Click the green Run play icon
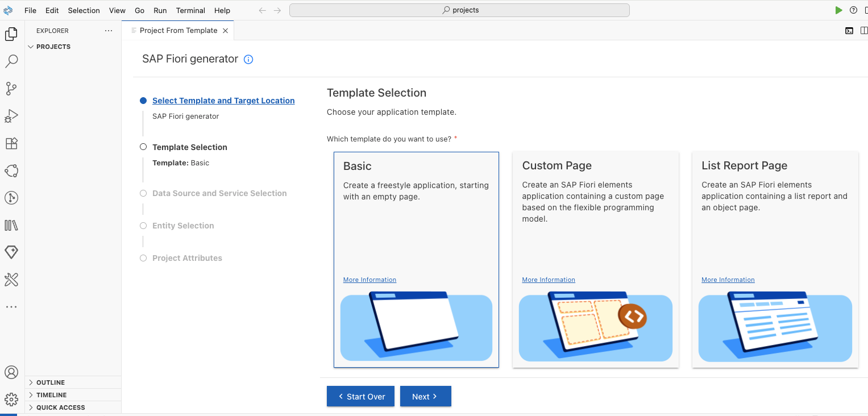Viewport: 868px width, 416px height. pyautogui.click(x=838, y=10)
